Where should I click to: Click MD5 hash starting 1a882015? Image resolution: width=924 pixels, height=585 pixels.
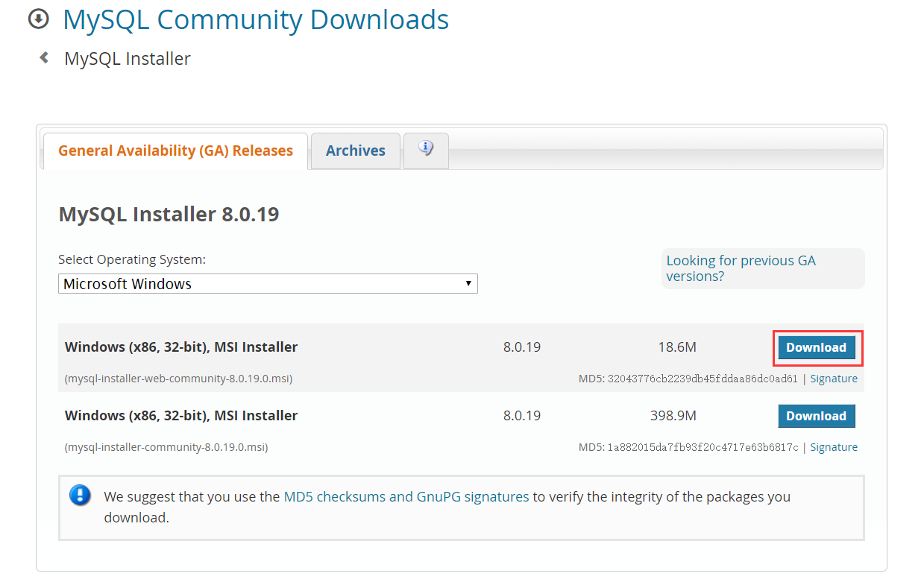(x=703, y=447)
